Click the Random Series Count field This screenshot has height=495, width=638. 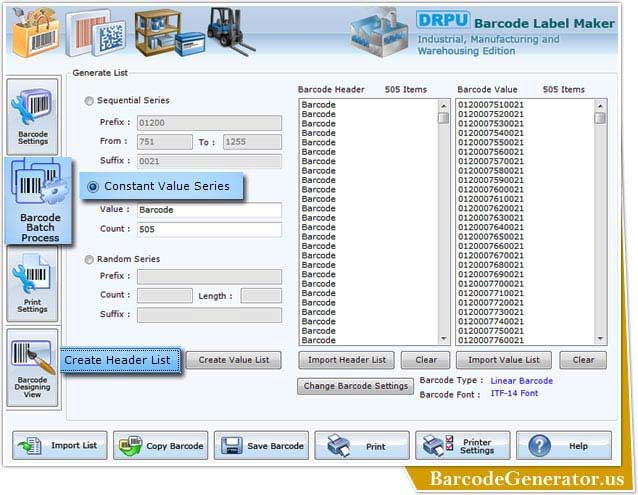pos(165,296)
